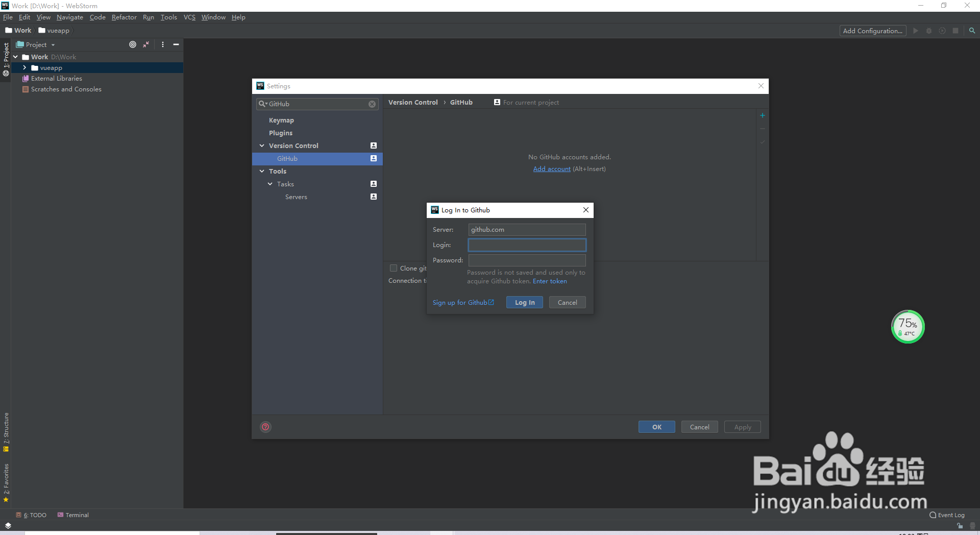The height and width of the screenshot is (535, 980).
Task: Open the Tools menu
Action: [x=168, y=17]
